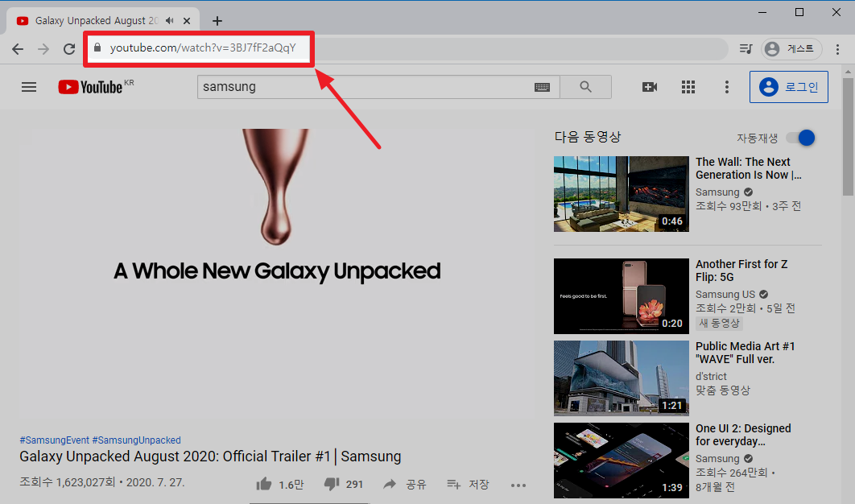855x504 pixels.
Task: Close the Galaxy Unpacked tab
Action: (x=187, y=21)
